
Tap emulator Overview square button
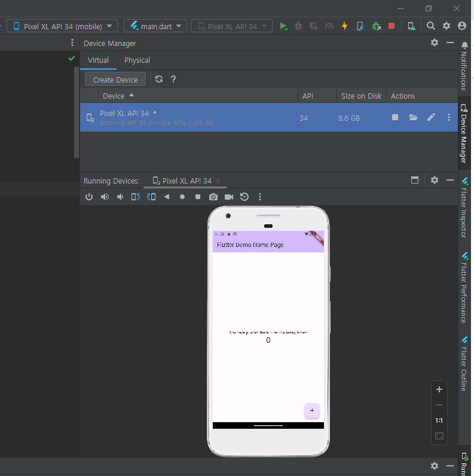(198, 197)
